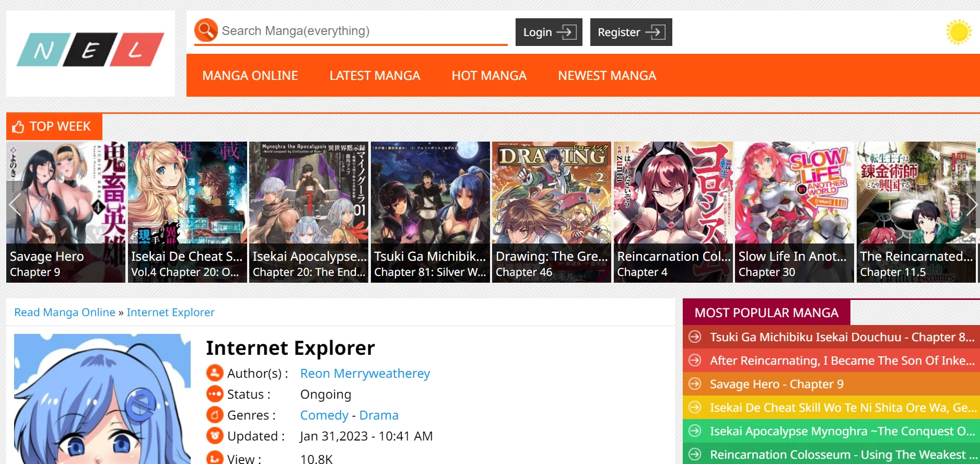Open the Internet Explorer manga cover image

(102, 399)
